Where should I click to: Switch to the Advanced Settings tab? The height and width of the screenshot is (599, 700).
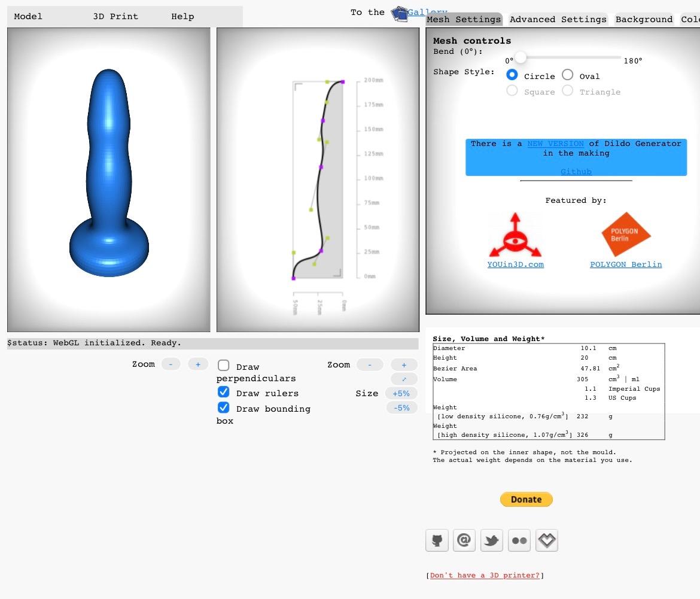point(558,19)
